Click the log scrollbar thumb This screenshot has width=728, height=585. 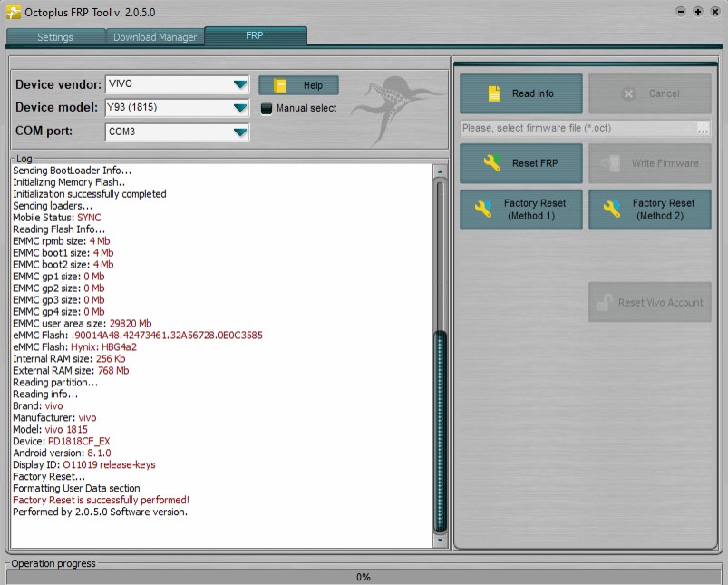tap(440, 431)
